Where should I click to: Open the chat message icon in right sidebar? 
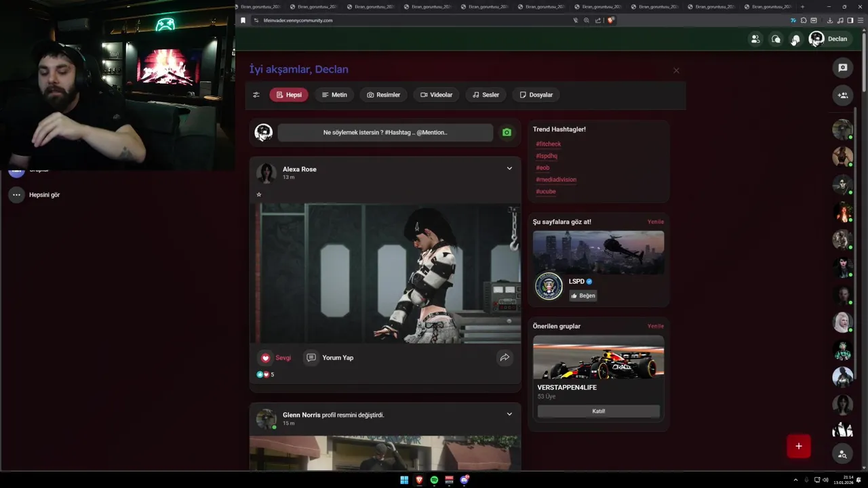pos(843,68)
